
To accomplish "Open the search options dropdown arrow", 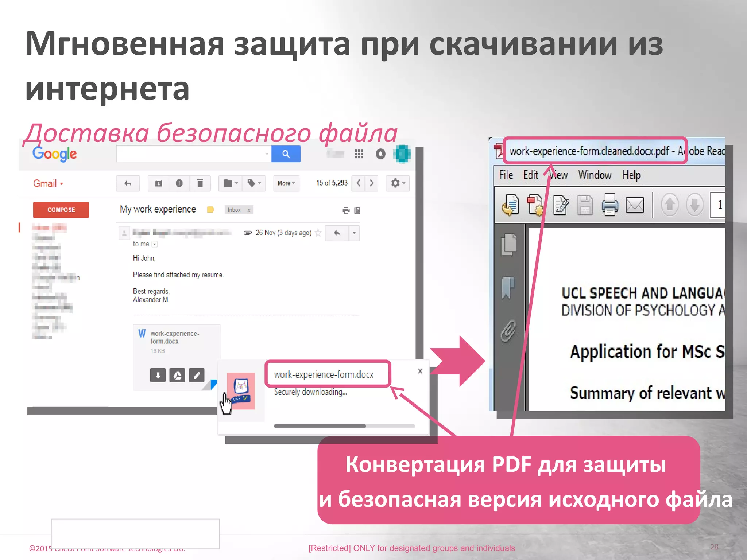I will (267, 154).
